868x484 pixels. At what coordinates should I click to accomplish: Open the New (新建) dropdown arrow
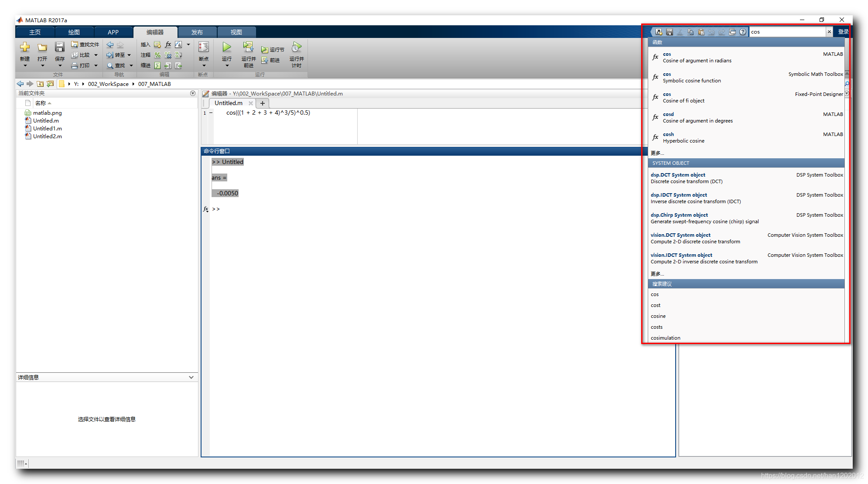click(x=25, y=66)
